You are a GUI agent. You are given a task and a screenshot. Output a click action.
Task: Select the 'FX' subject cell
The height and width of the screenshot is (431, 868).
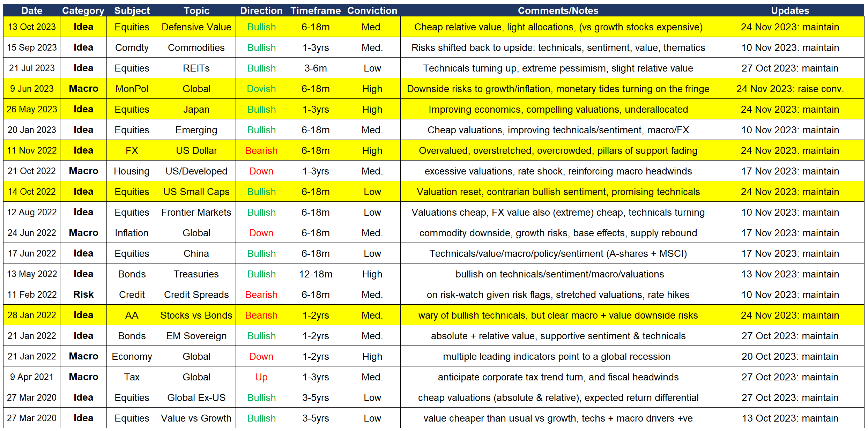tap(132, 150)
